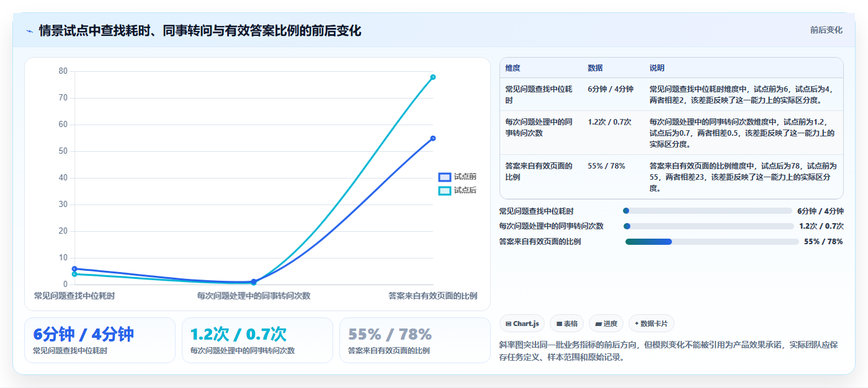Click the progress bar for 常见问题查找中位耗时
Screen dimensions: 868x388
pyautogui.click(x=707, y=211)
